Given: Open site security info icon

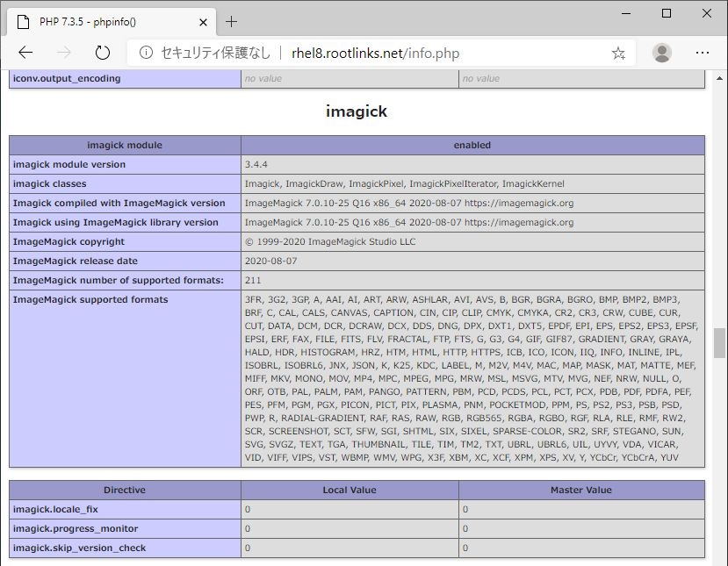Looking at the screenshot, I should coord(146,53).
